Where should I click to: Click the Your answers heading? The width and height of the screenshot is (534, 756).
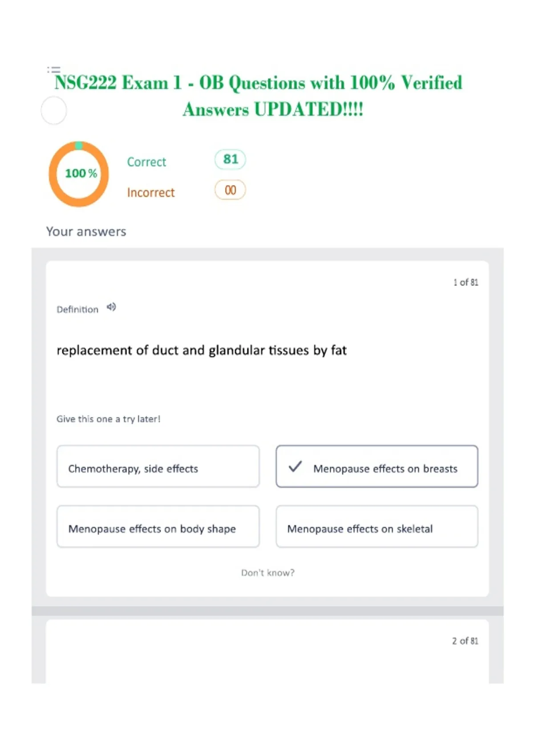(x=86, y=232)
